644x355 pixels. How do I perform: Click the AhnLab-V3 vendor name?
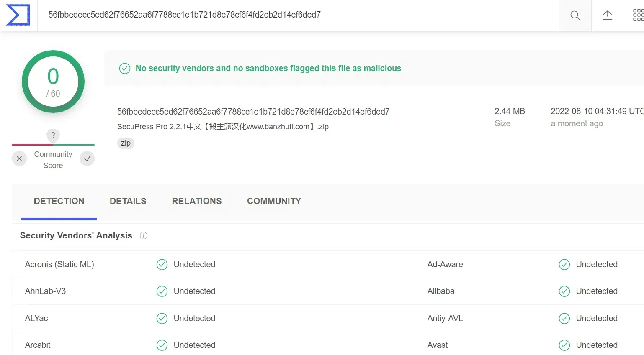(x=45, y=291)
